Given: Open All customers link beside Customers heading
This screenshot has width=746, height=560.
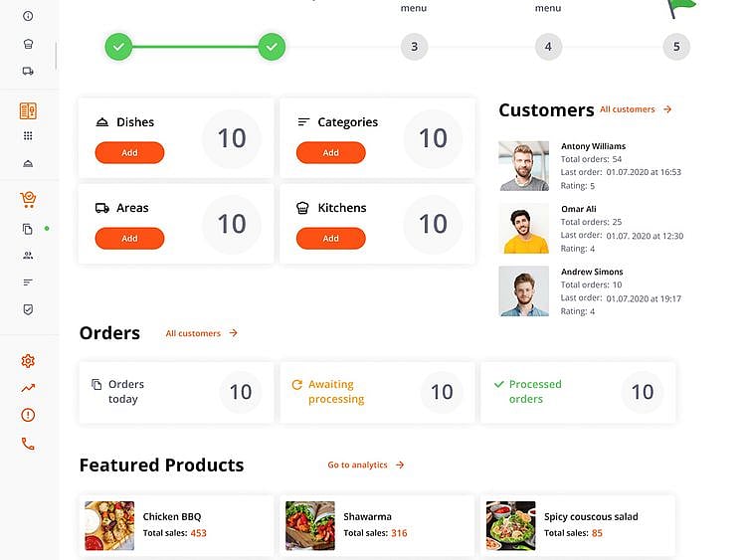Looking at the screenshot, I should point(636,109).
